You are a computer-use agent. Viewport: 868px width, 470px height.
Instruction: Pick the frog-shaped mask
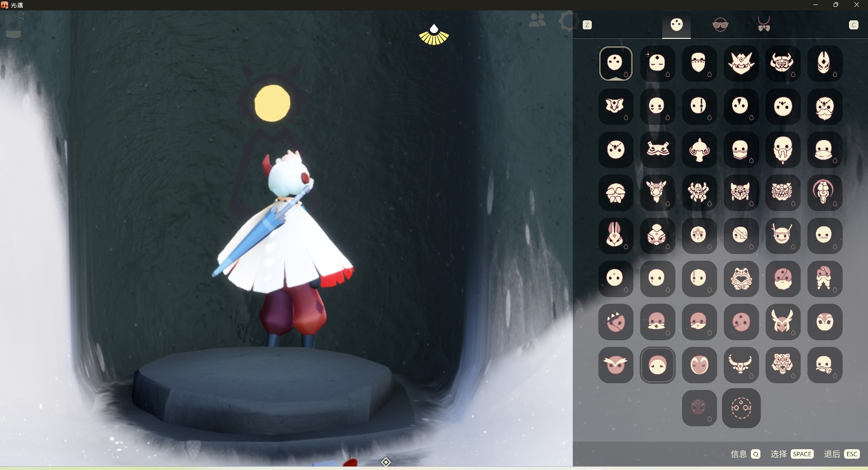741,279
